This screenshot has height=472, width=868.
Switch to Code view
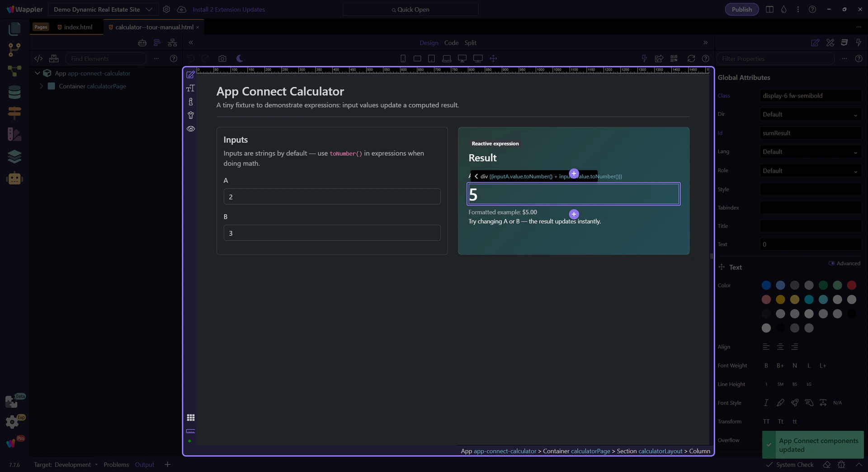[451, 43]
